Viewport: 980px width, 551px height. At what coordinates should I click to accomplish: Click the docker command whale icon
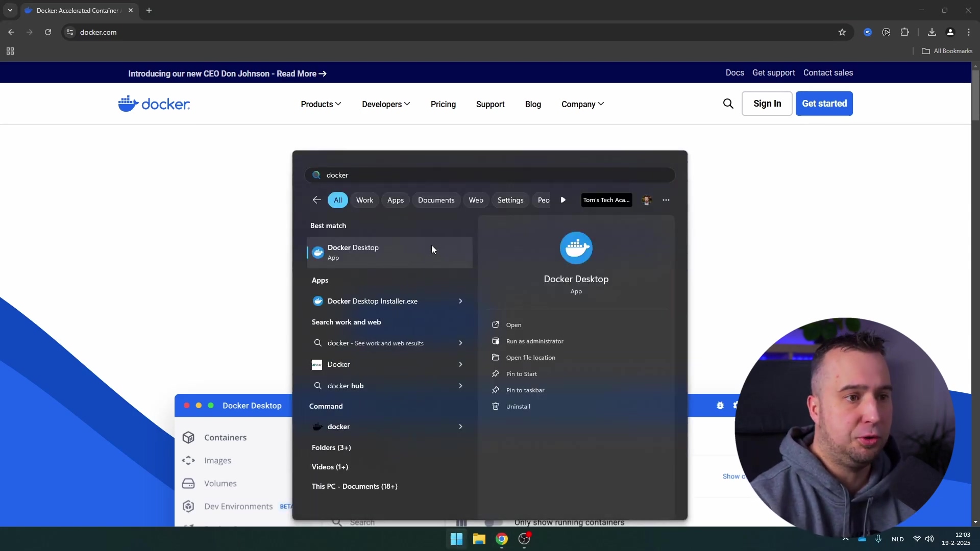(x=317, y=427)
